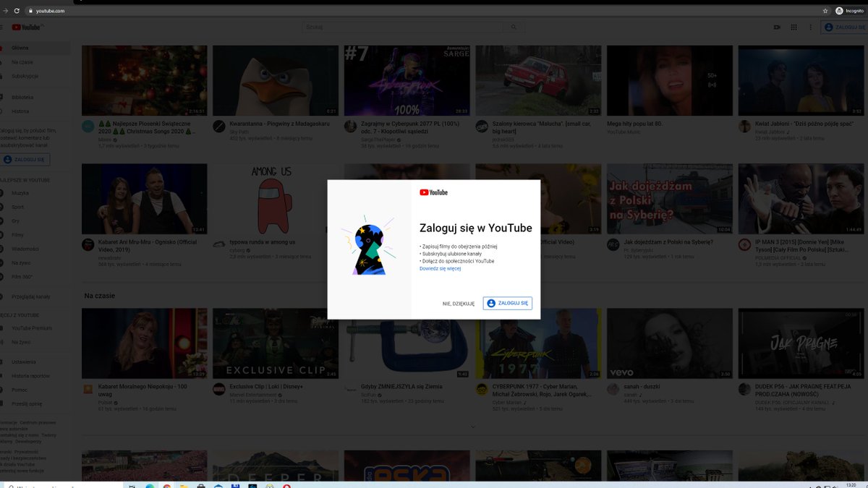Open Kabaret Moralnego Niepokoju thumbnail
The width and height of the screenshot is (868, 488).
tap(145, 344)
